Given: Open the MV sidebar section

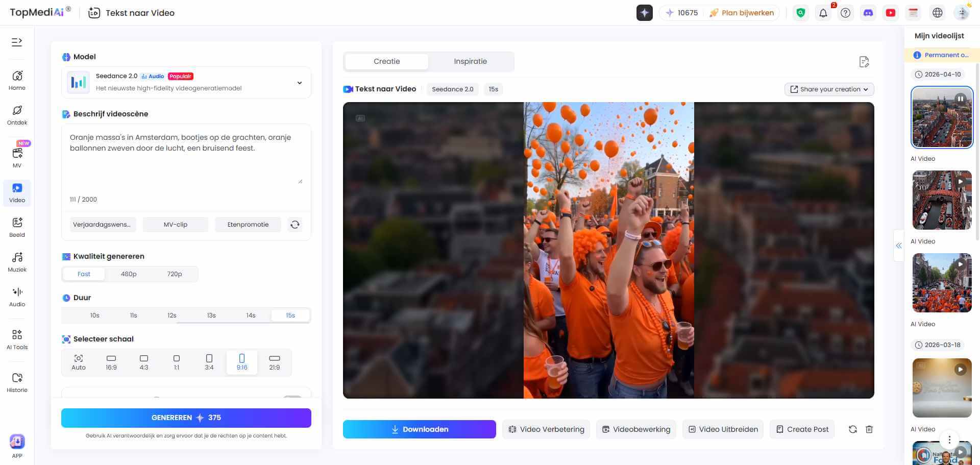Looking at the screenshot, I should 17,156.
